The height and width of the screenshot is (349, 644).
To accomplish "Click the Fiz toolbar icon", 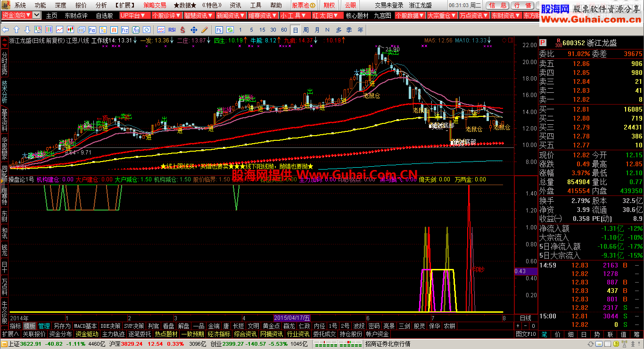I will [x=124, y=30].
